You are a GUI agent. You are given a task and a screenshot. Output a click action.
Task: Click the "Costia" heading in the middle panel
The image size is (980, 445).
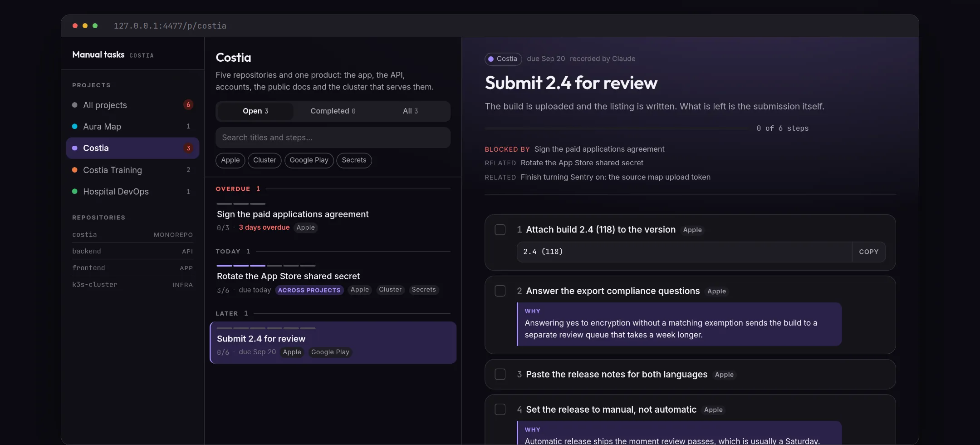click(233, 58)
